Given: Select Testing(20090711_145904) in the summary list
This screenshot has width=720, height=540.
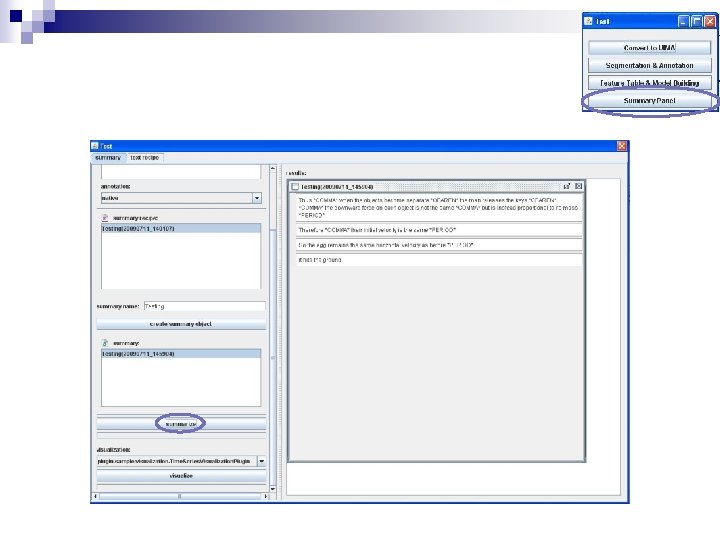Looking at the screenshot, I should (x=181, y=354).
